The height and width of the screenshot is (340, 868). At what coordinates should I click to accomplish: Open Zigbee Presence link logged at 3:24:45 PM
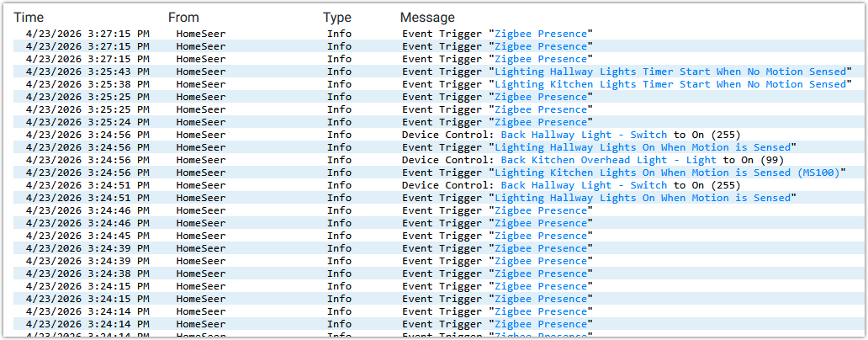(540, 236)
